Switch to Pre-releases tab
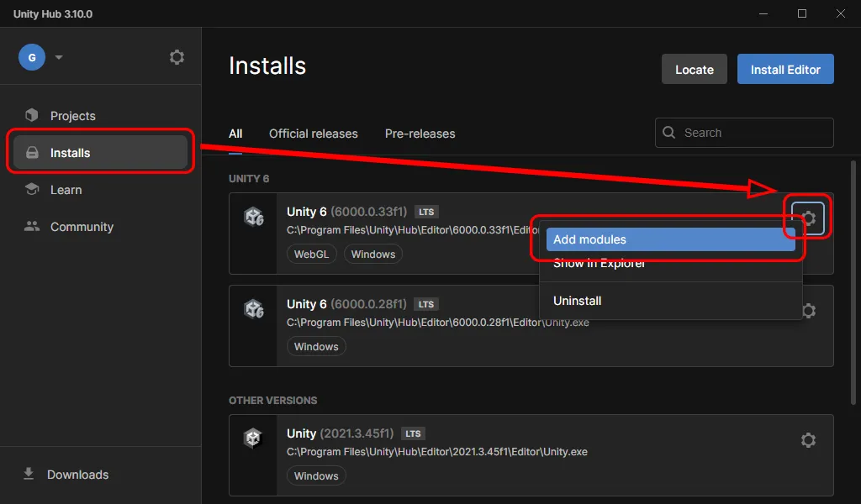The height and width of the screenshot is (504, 861). pyautogui.click(x=420, y=134)
